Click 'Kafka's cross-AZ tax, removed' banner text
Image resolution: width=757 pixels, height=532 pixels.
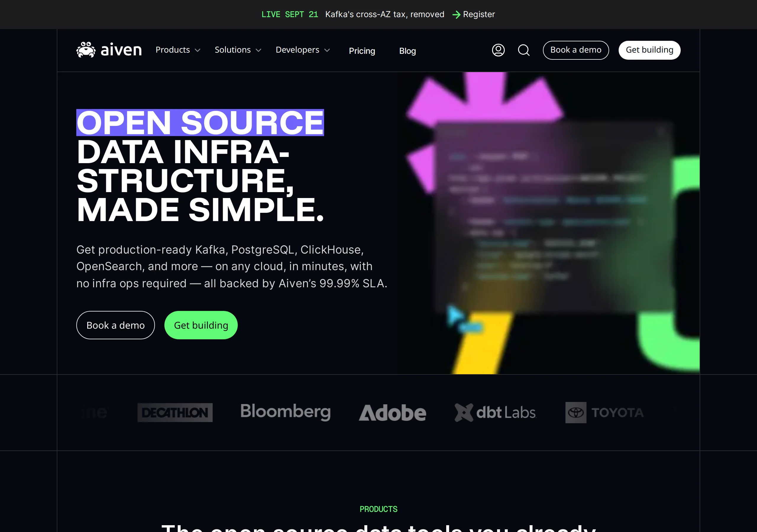(x=385, y=14)
